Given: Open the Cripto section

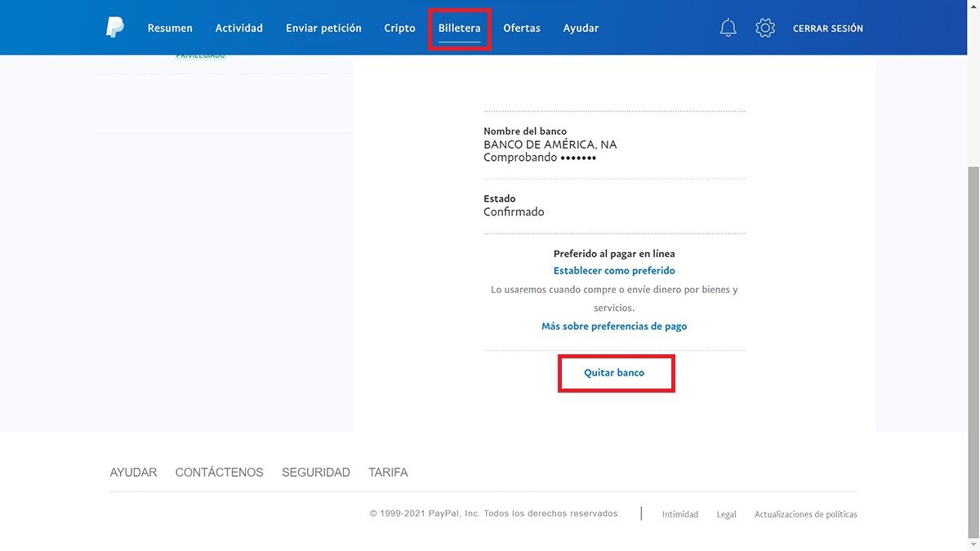Looking at the screenshot, I should tap(399, 28).
